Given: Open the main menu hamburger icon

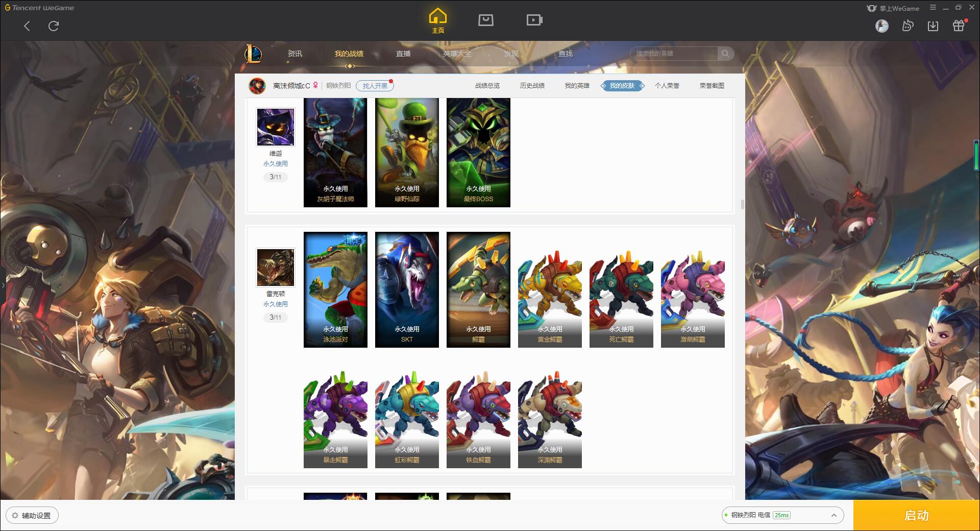Looking at the screenshot, I should click(x=933, y=8).
